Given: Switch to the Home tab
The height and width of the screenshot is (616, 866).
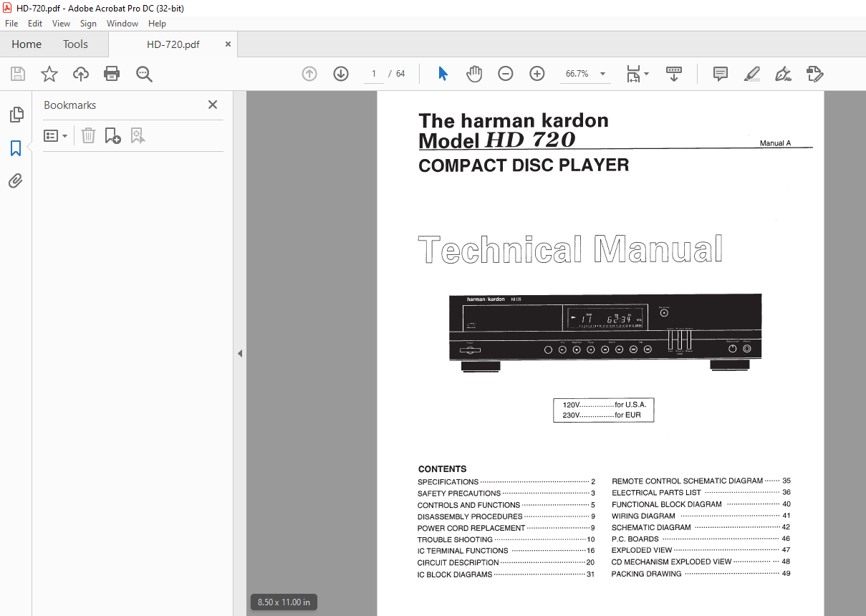Looking at the screenshot, I should 27,44.
